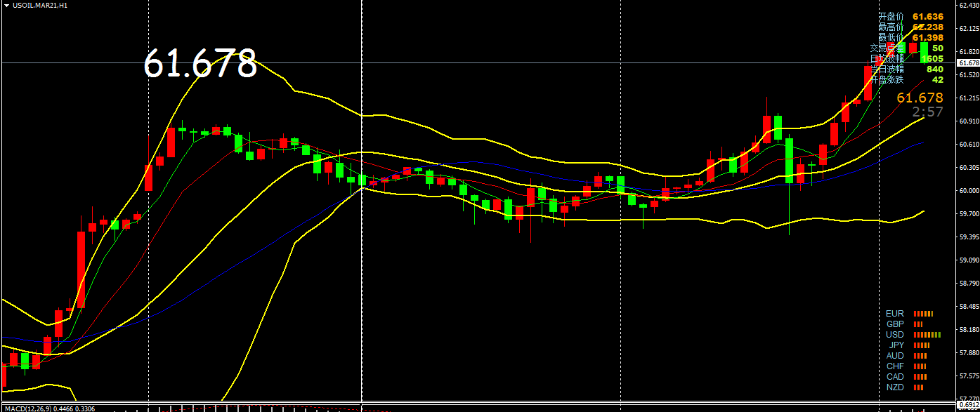Image resolution: width=980 pixels, height=412 pixels.
Task: Select the AUD currency label
Action: (895, 356)
